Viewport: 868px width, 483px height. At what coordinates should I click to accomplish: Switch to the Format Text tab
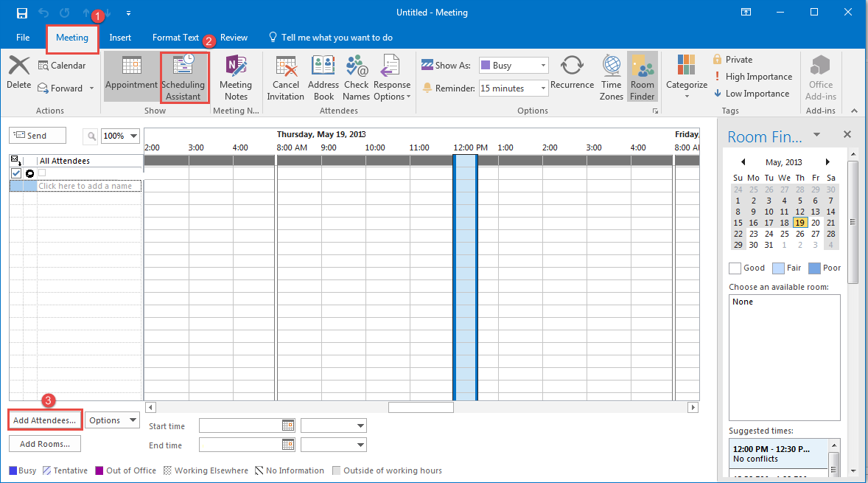point(175,38)
